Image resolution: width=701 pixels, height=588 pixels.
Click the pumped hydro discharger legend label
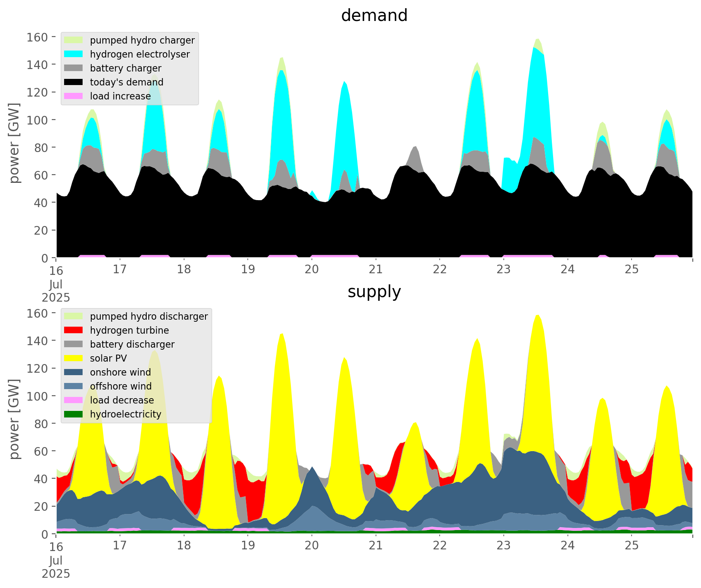click(x=149, y=316)
